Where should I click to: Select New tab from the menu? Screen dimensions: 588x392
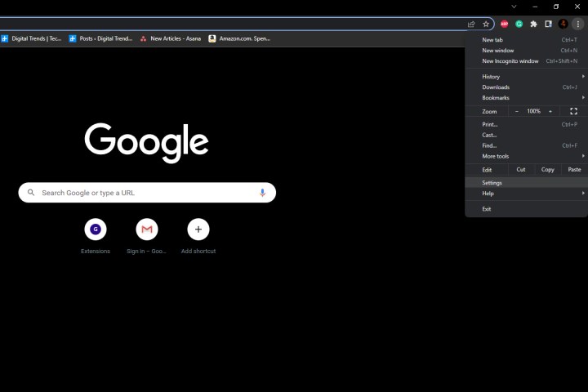click(x=527, y=40)
